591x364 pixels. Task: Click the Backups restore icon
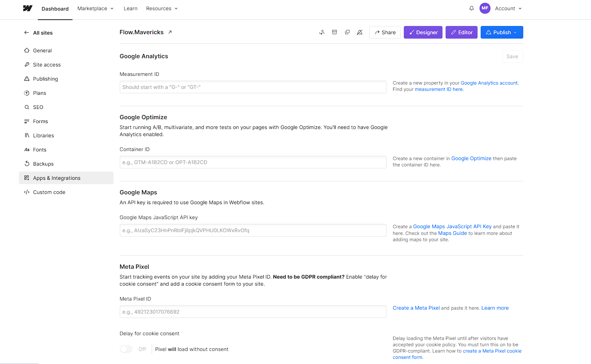tap(27, 164)
